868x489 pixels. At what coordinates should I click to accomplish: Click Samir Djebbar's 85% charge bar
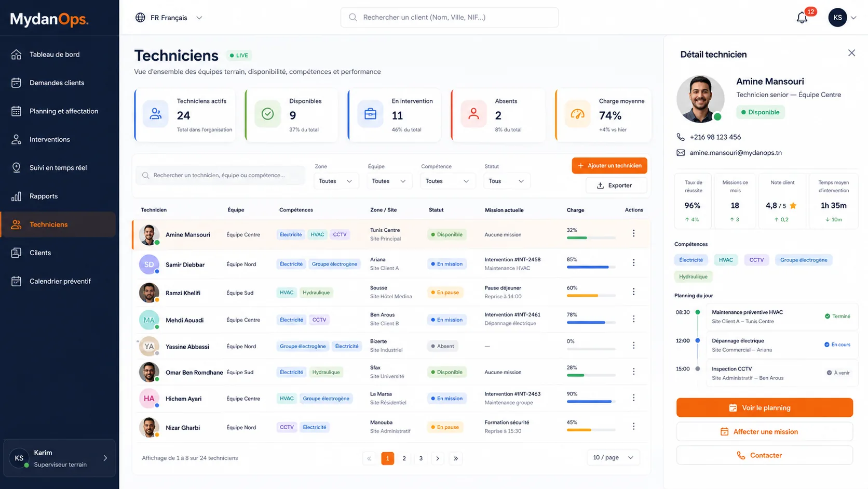tap(591, 267)
